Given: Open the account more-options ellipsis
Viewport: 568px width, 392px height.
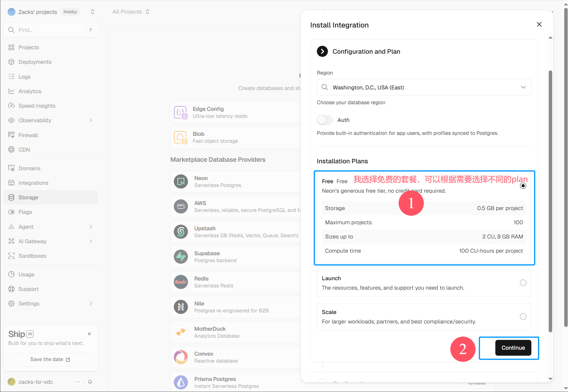Looking at the screenshot, I should point(77,382).
